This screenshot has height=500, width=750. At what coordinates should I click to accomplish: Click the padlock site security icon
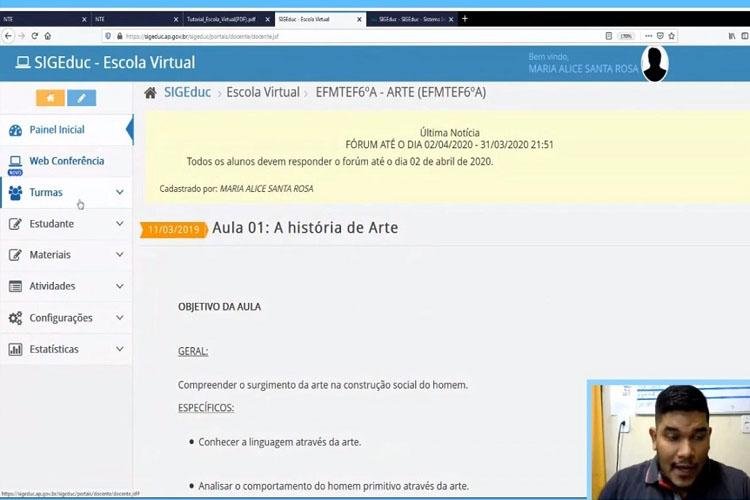tap(120, 36)
